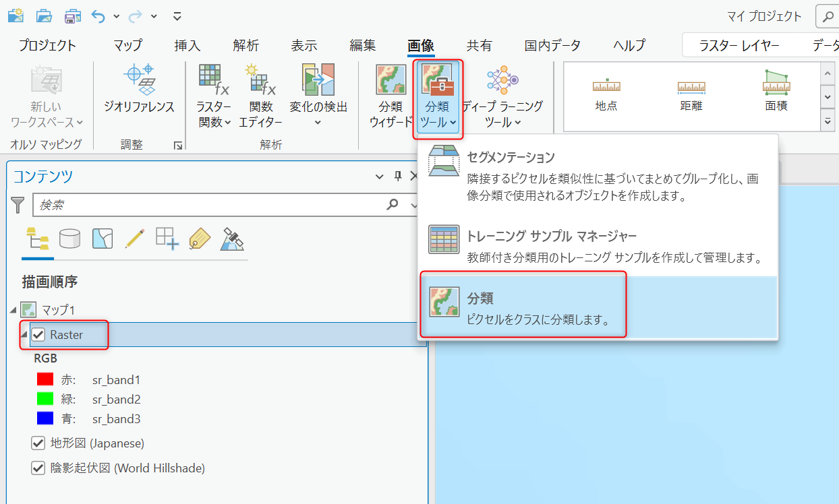Click the red 赤 band color swatch
Screen dimensions: 839x504
45,380
